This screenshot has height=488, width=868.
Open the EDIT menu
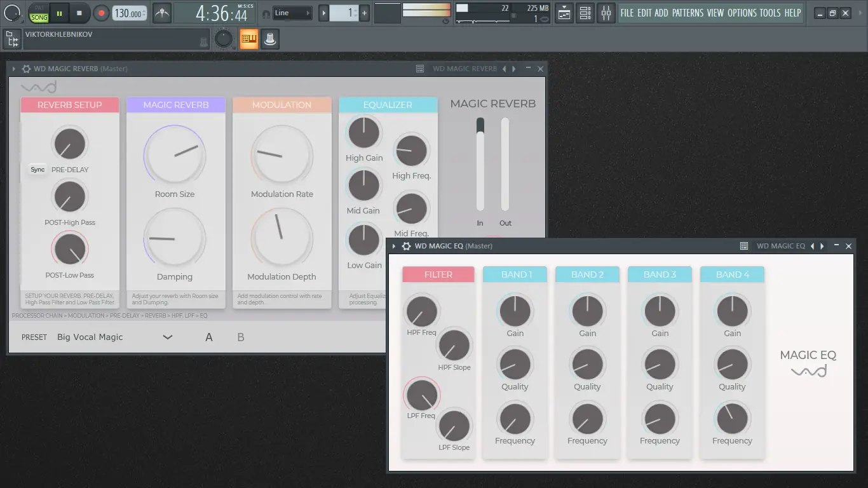644,13
